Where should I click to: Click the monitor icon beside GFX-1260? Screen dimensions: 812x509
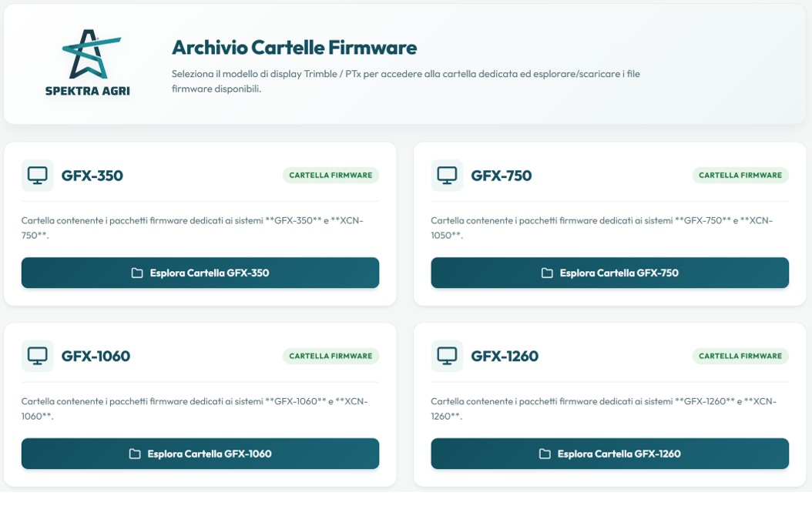click(x=447, y=357)
